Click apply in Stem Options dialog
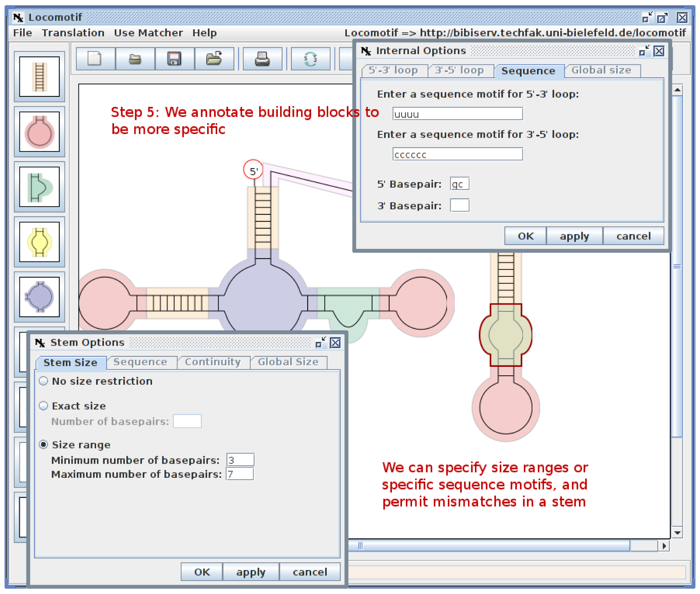Image resolution: width=700 pixels, height=594 pixels. click(x=251, y=572)
